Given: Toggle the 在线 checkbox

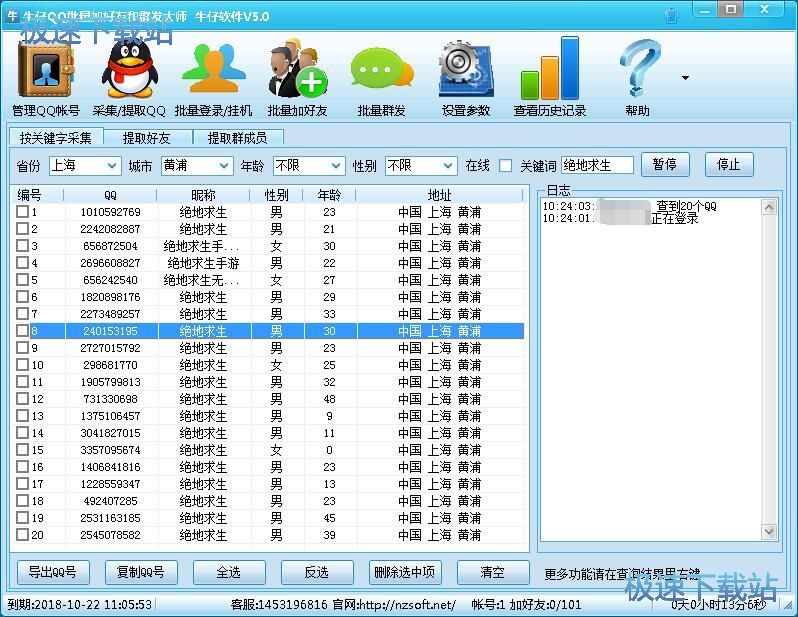Looking at the screenshot, I should pyautogui.click(x=505, y=166).
